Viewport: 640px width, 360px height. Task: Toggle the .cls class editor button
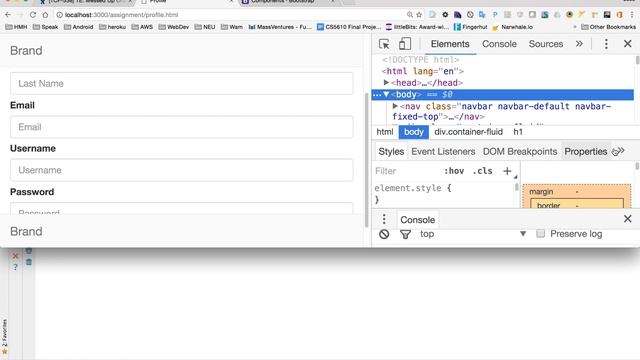pos(482,171)
